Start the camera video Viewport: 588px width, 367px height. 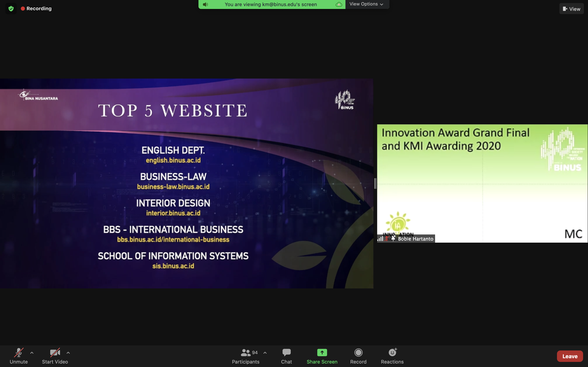[x=55, y=356]
